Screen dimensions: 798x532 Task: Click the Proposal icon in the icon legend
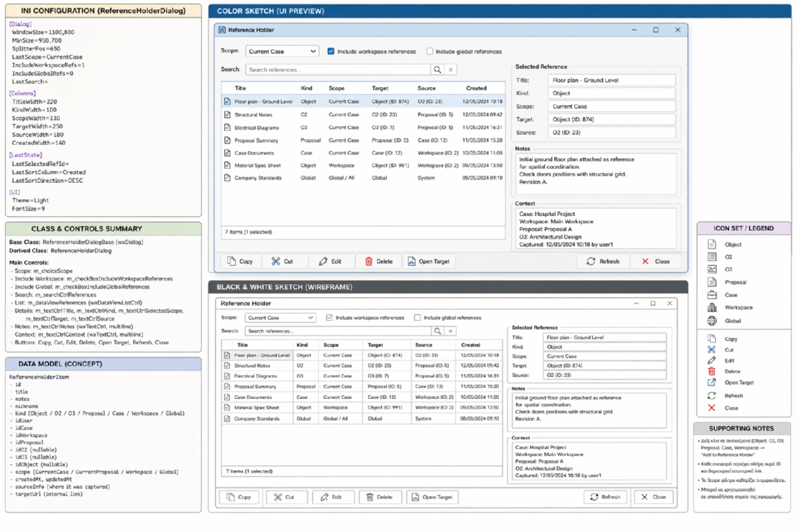coord(712,282)
